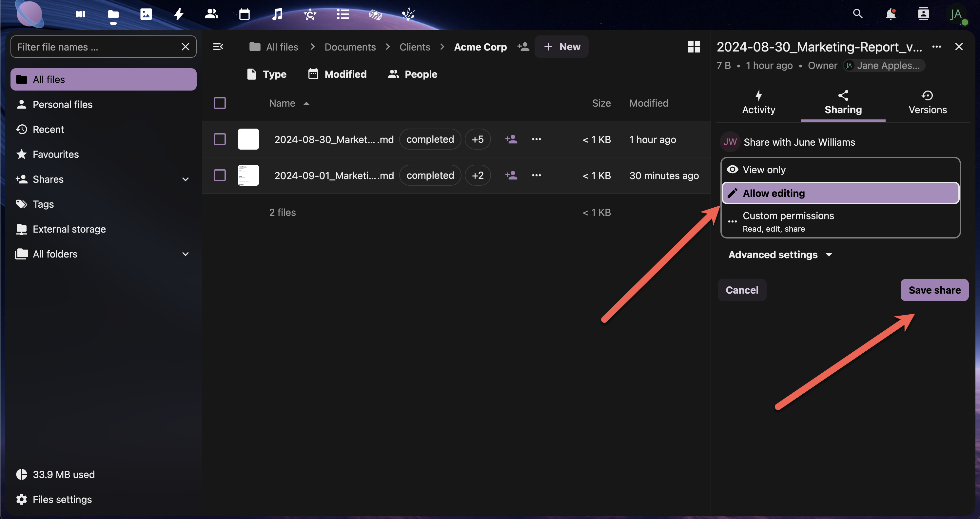Check the 2024-08-30 Marketing file checkbox

pos(220,139)
